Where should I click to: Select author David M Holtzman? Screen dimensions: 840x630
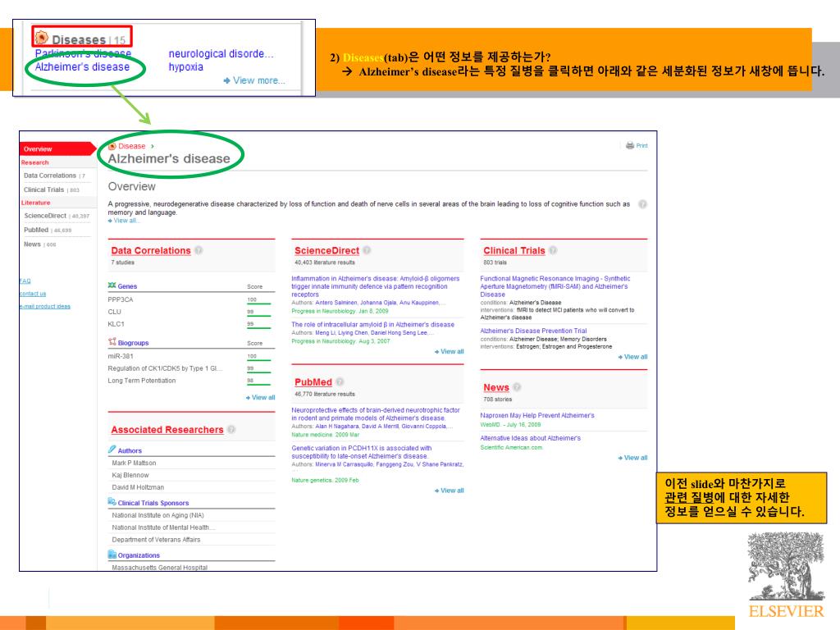138,487
